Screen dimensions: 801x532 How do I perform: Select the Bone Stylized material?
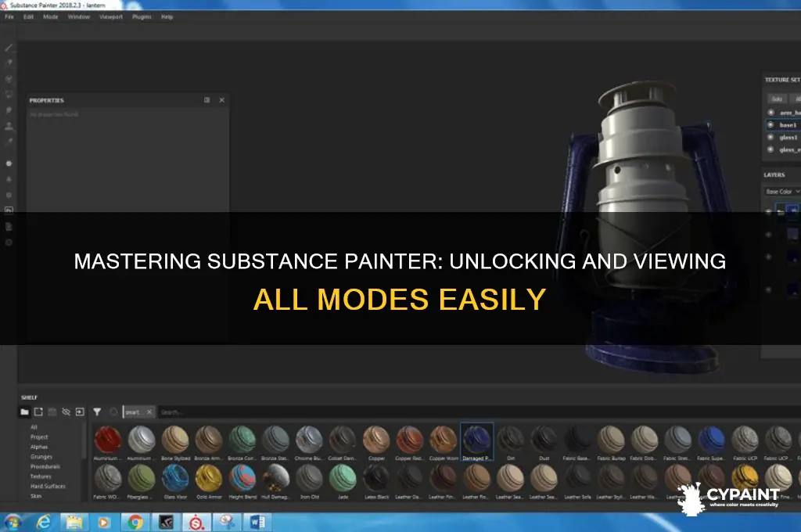point(175,443)
